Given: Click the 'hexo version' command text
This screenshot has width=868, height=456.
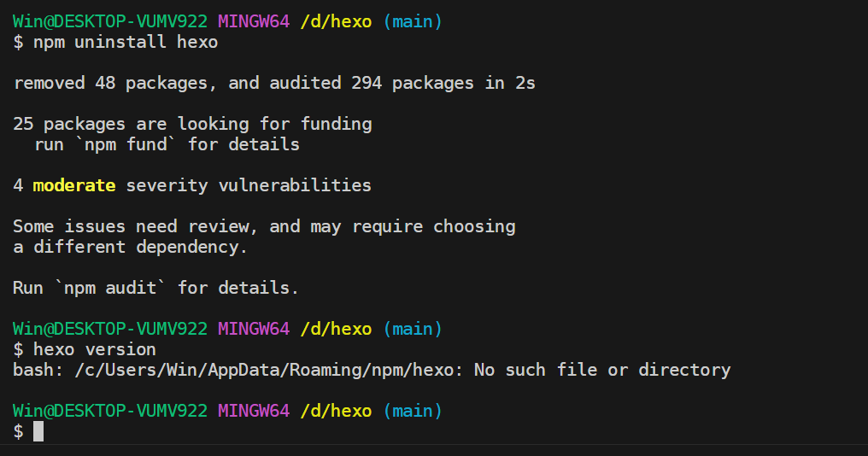Looking at the screenshot, I should [95, 349].
